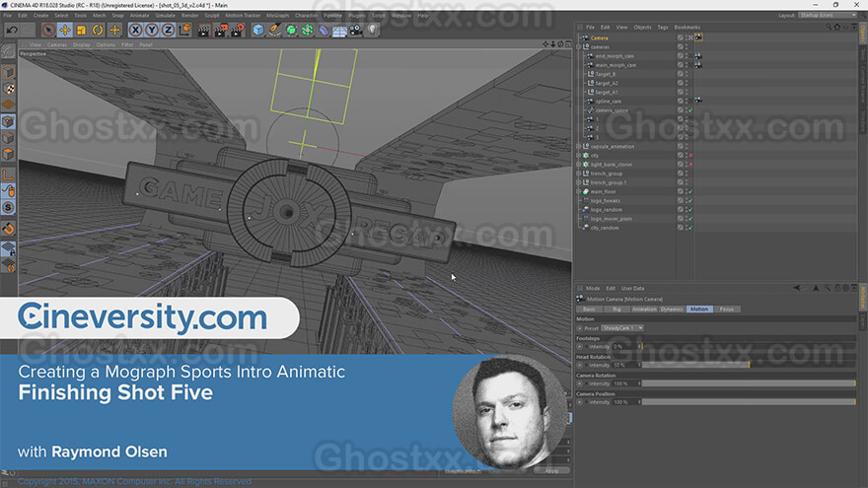
Task: Open the Layout Startup dropdown
Action: 829,16
